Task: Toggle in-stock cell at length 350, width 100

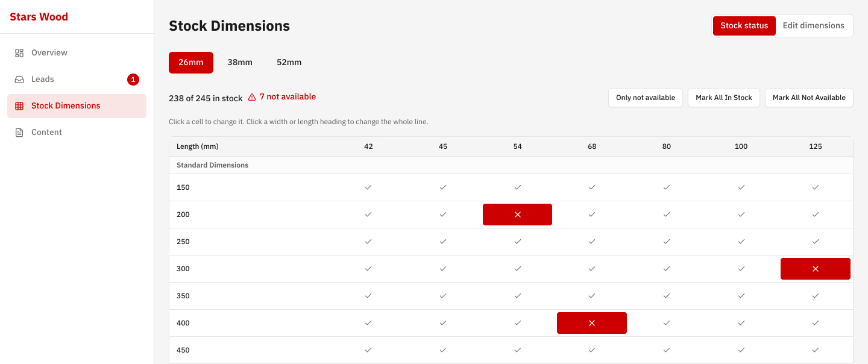Action: (x=741, y=296)
